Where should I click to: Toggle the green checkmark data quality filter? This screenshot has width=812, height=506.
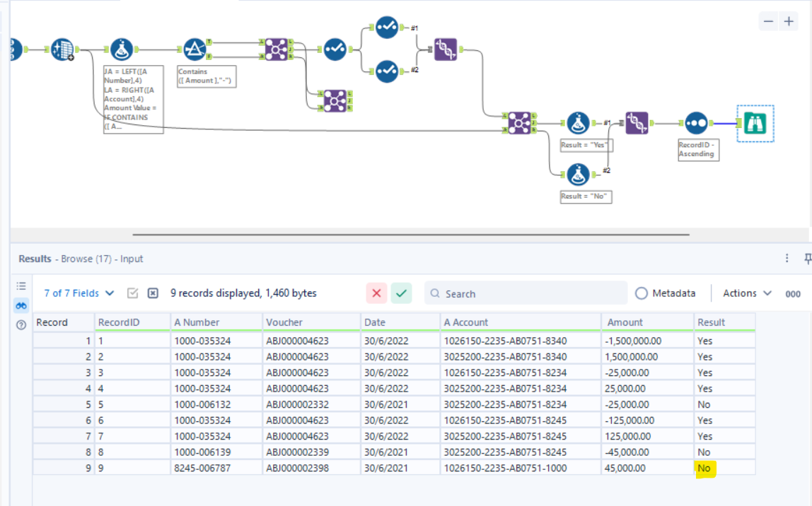(x=401, y=293)
